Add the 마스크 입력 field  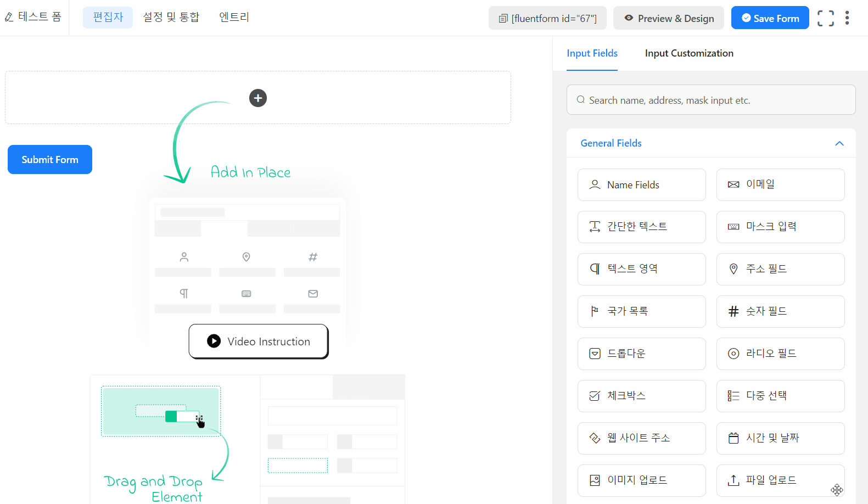780,227
